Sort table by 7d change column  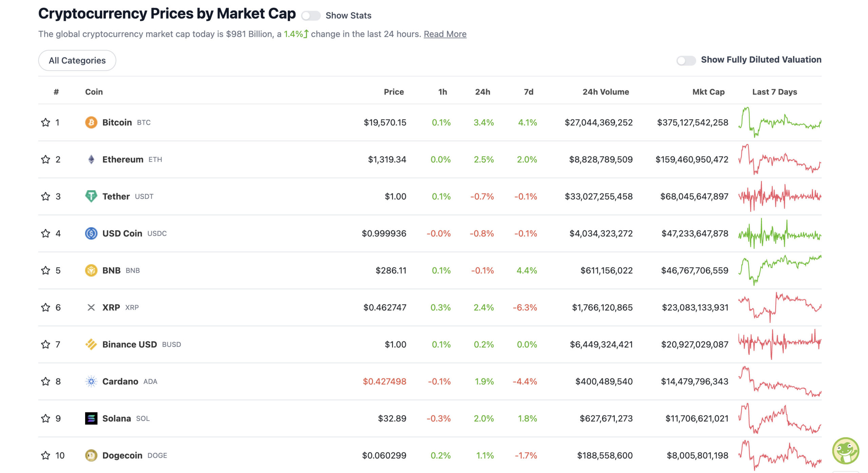(529, 92)
